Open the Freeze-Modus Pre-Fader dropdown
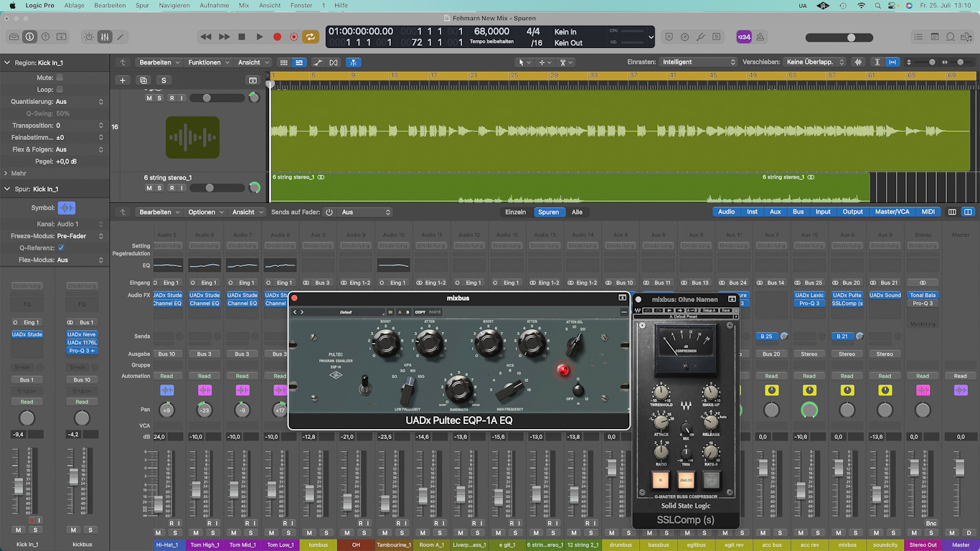 pos(80,235)
